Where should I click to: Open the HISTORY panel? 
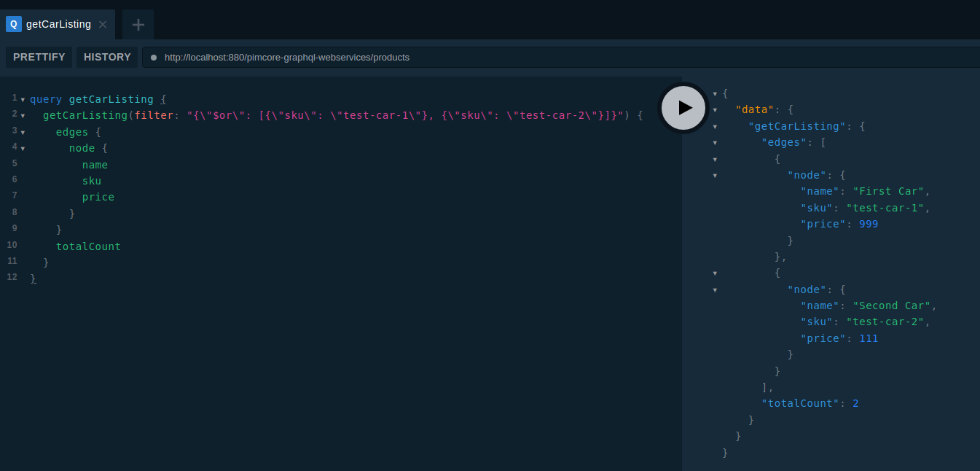click(107, 57)
